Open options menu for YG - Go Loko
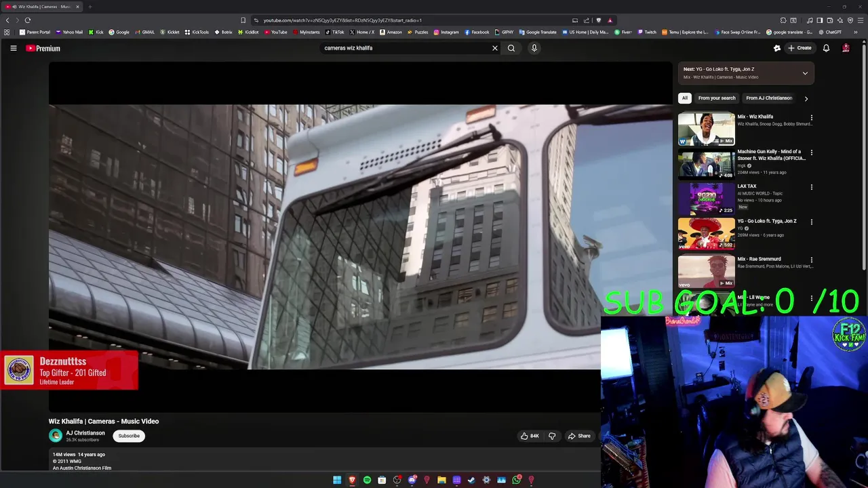This screenshot has width=868, height=488. click(811, 222)
